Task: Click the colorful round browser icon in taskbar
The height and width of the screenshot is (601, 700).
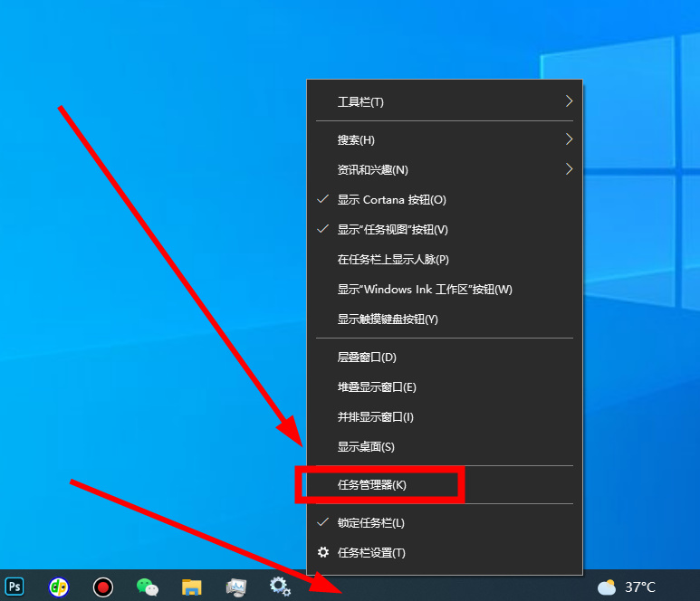Action: click(59, 587)
